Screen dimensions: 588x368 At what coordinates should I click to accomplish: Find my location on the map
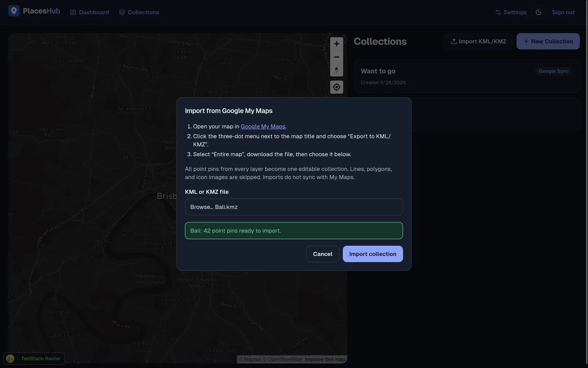pyautogui.click(x=336, y=87)
